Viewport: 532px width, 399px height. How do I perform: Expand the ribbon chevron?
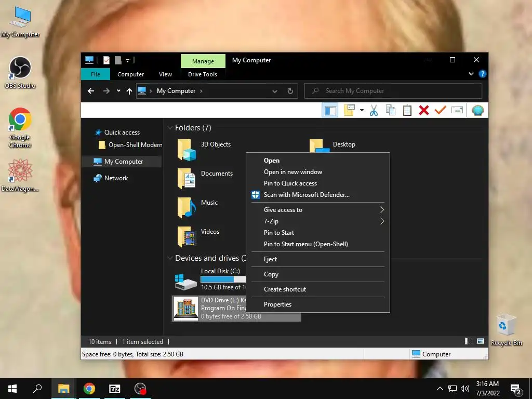click(471, 74)
